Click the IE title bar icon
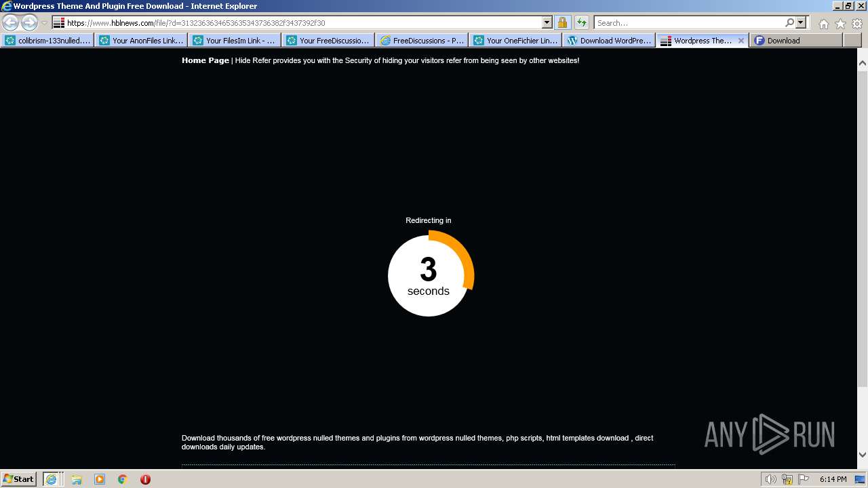This screenshot has width=868, height=488. [x=6, y=6]
